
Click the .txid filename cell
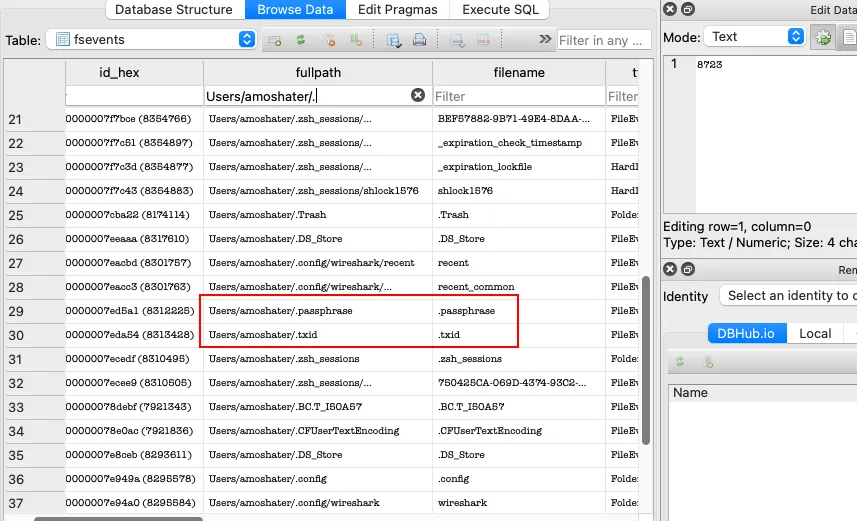pyautogui.click(x=519, y=335)
